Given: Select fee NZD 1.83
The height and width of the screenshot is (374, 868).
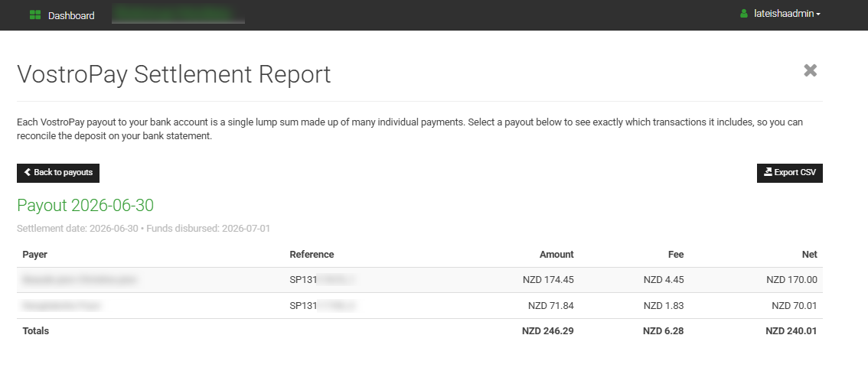Looking at the screenshot, I should (x=664, y=305).
